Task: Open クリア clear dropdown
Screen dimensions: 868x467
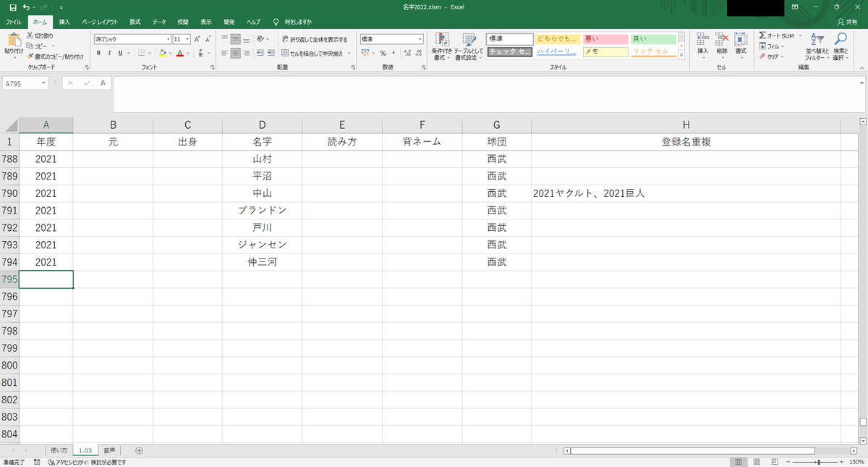Action: pos(772,56)
